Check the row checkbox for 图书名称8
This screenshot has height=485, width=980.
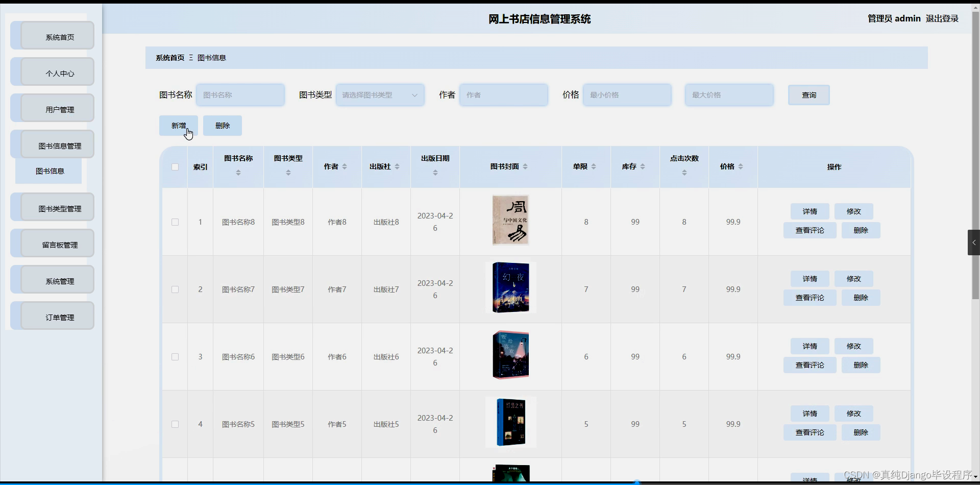(175, 222)
